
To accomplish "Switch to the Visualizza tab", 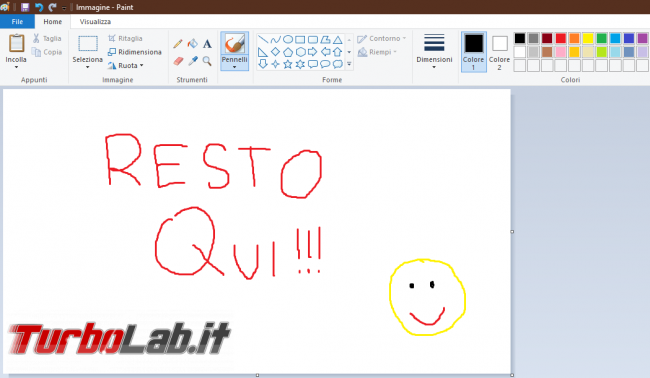I will 95,22.
